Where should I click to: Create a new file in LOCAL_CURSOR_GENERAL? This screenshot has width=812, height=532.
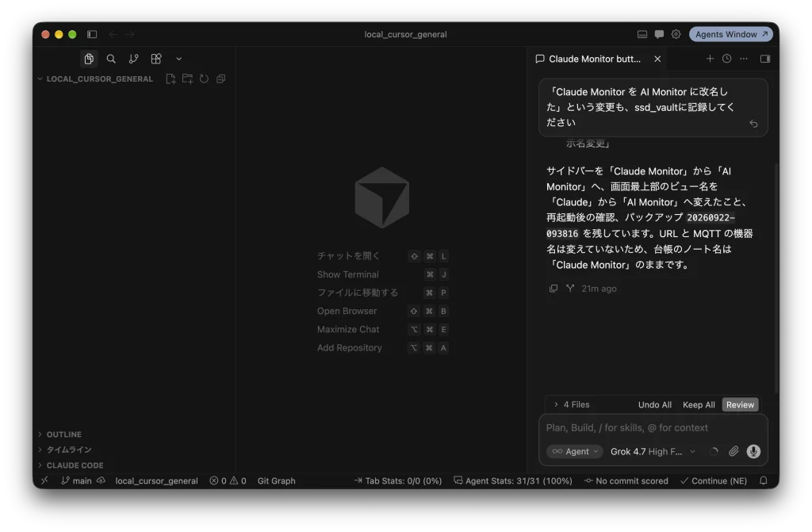click(171, 78)
